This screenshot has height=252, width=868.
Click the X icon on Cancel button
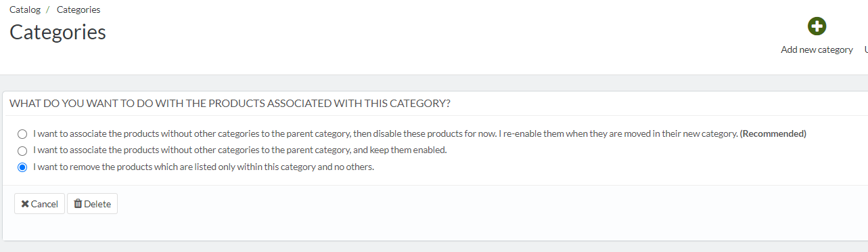click(25, 204)
